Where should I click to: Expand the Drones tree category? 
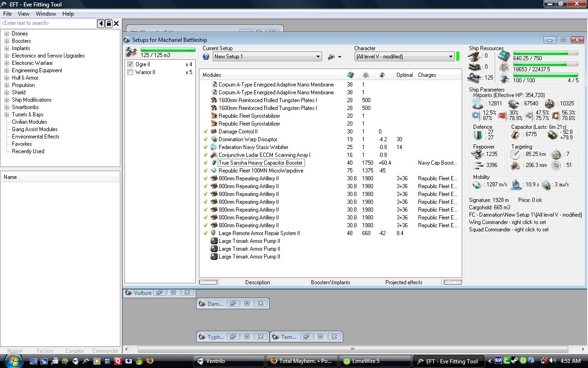7,34
